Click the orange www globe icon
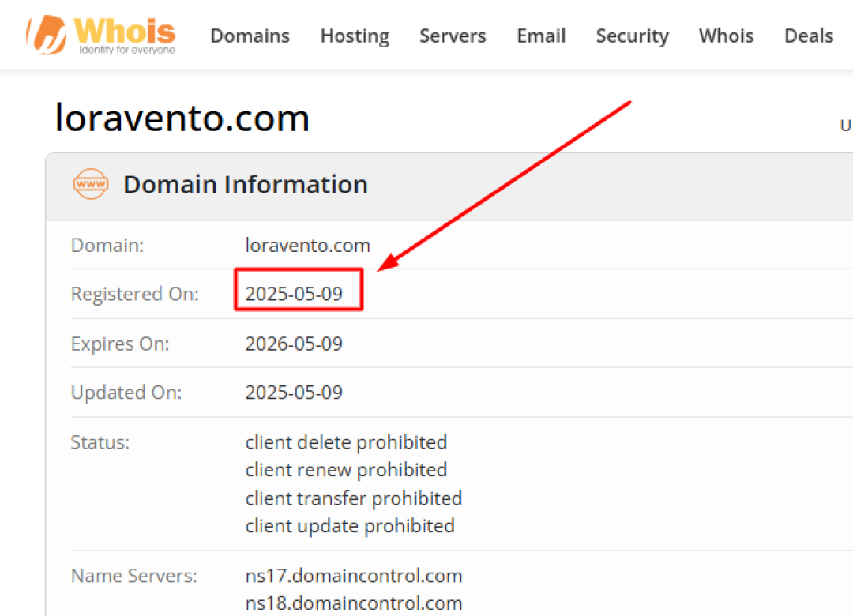Image resolution: width=853 pixels, height=616 pixels. 91,184
